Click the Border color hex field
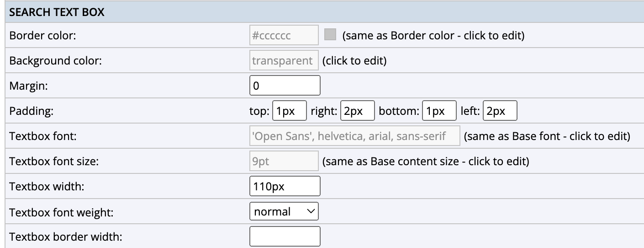Viewport: 644px width, 248px height. click(x=284, y=35)
